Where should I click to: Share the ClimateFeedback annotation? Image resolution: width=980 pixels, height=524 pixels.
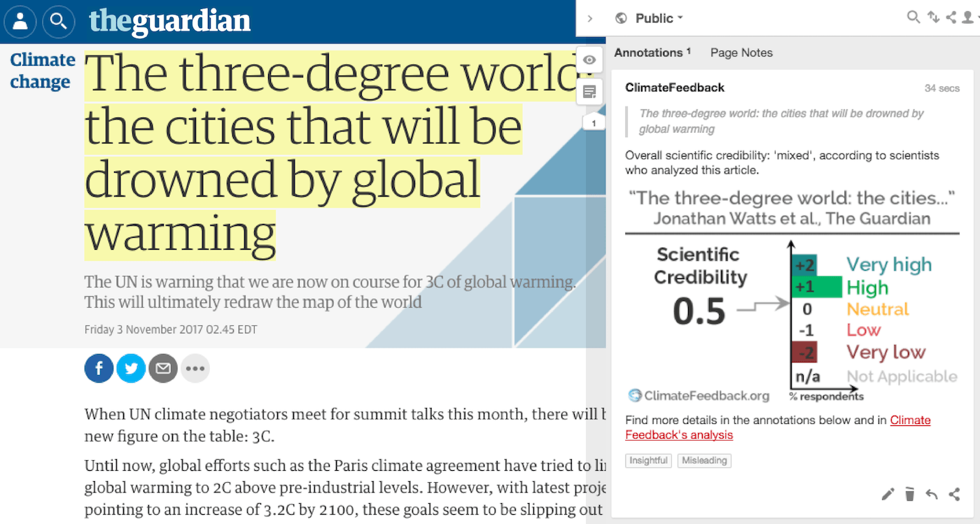[954, 495]
